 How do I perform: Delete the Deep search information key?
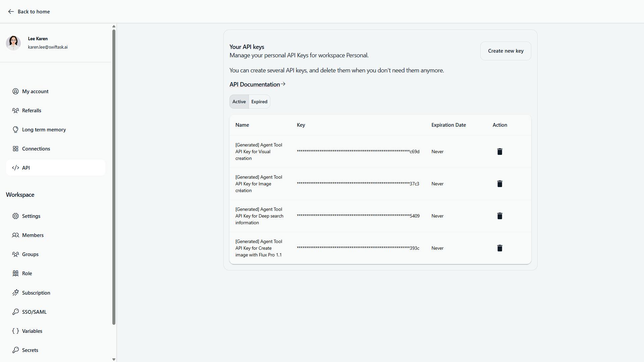point(499,216)
